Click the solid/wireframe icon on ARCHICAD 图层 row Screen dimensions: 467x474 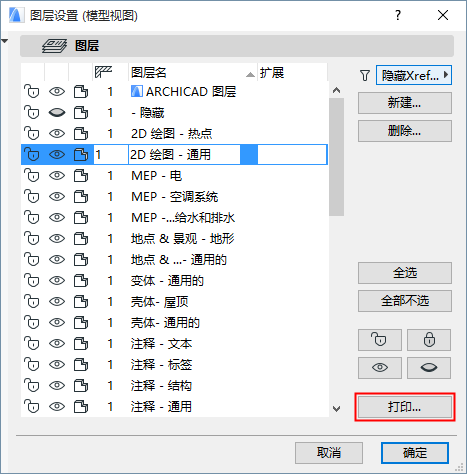click(81, 92)
